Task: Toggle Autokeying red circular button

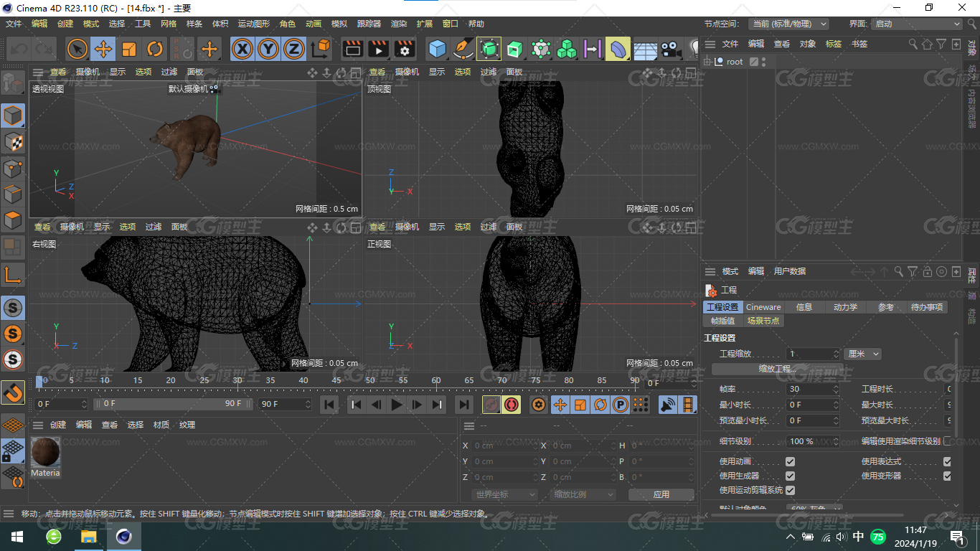Action: pyautogui.click(x=511, y=405)
